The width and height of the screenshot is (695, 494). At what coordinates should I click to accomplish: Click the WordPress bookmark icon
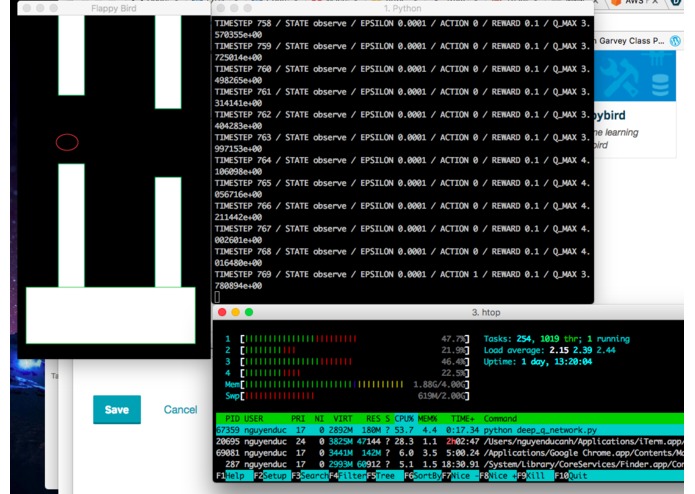pyautogui.click(x=675, y=41)
